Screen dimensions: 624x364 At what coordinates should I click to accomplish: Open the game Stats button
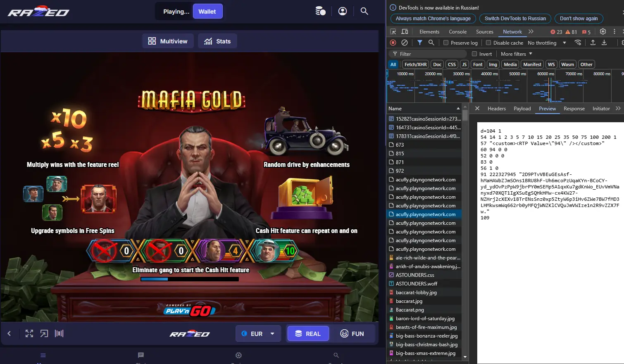pyautogui.click(x=217, y=41)
